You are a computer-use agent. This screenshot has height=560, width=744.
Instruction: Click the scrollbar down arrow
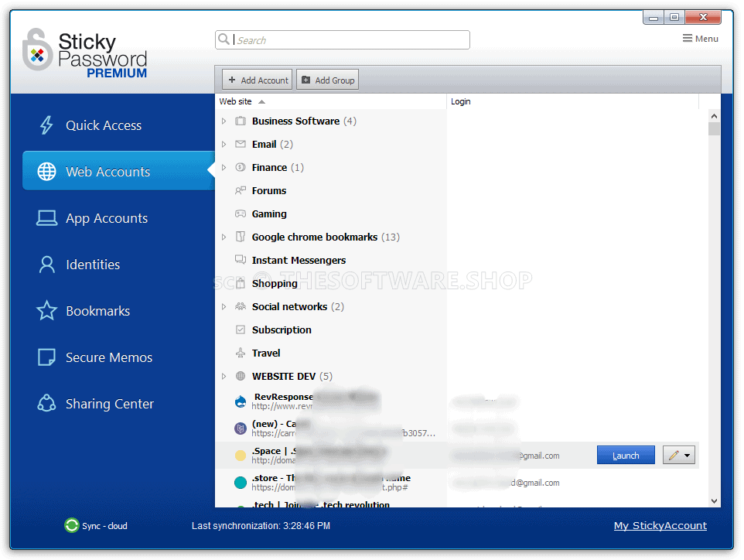coord(714,500)
